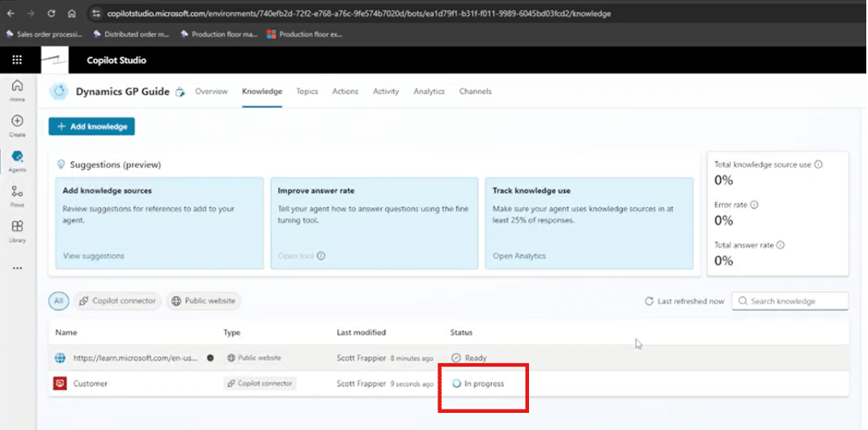This screenshot has width=868, height=430.
Task: Open the app launcher waffle icon
Action: click(17, 60)
